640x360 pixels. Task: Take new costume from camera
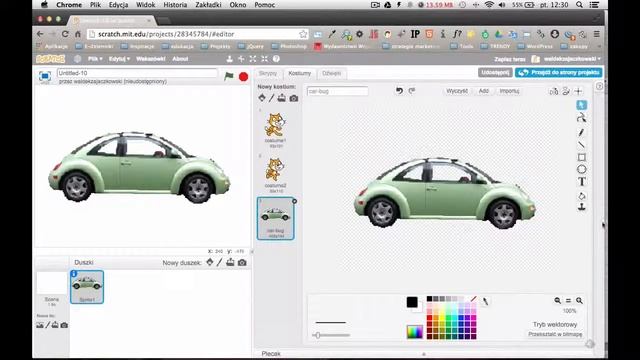point(293,98)
